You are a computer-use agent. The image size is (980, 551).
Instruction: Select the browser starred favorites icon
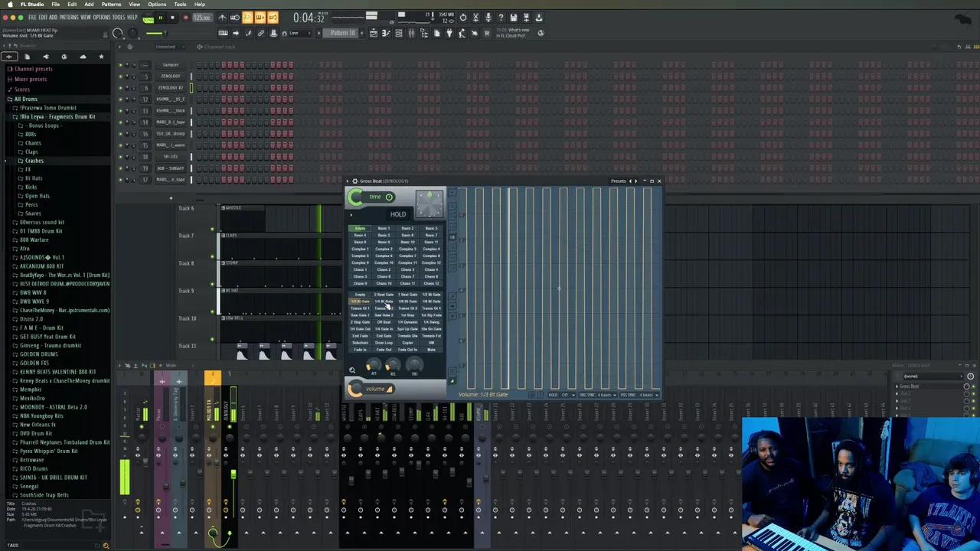[x=101, y=57]
